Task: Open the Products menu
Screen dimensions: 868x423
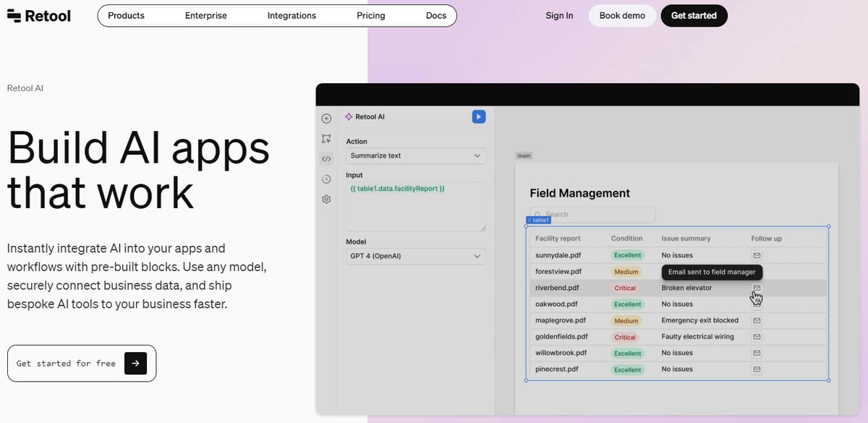Action: click(x=126, y=15)
